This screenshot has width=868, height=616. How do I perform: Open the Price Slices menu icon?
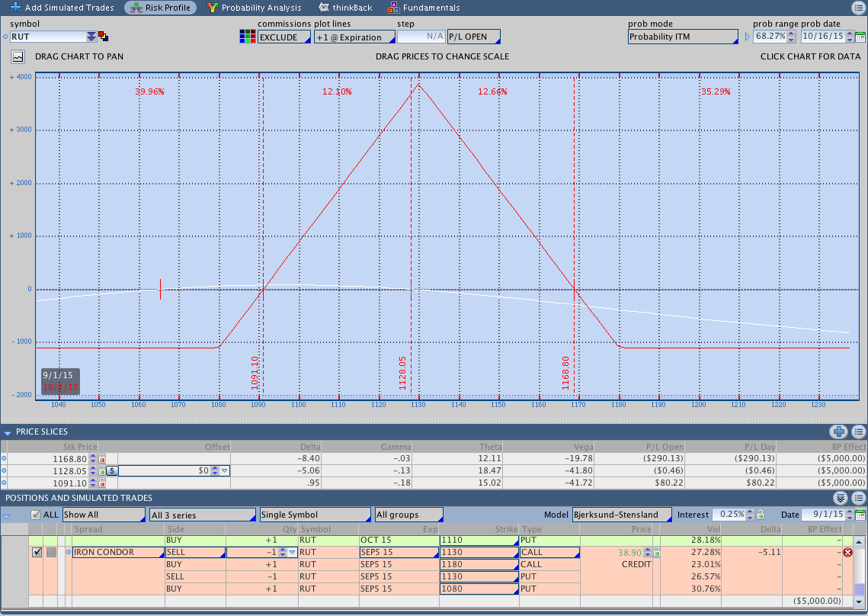click(859, 432)
